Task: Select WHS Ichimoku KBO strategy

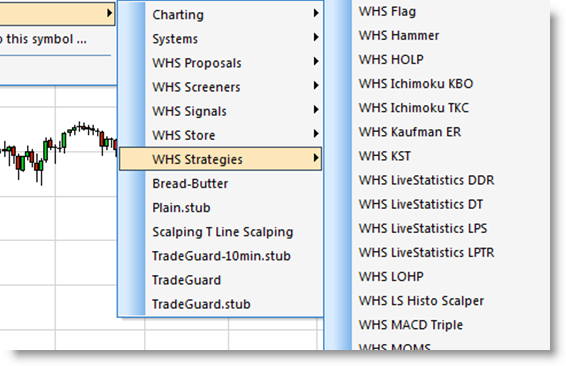Action: 416,84
